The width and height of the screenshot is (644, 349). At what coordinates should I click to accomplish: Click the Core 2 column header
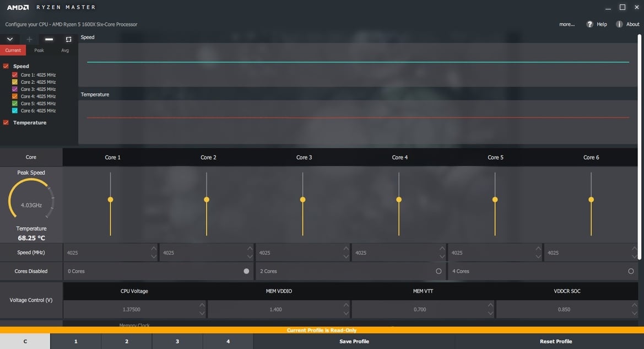[x=208, y=157]
